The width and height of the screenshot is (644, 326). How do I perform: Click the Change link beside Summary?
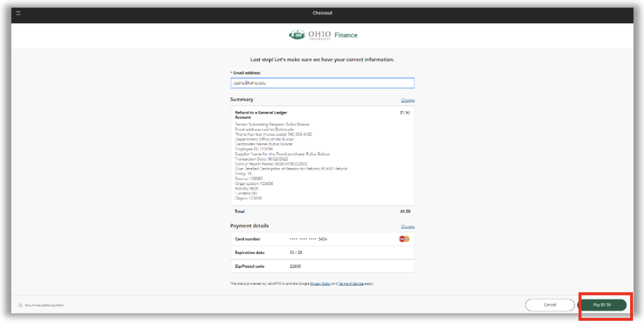[x=407, y=100]
